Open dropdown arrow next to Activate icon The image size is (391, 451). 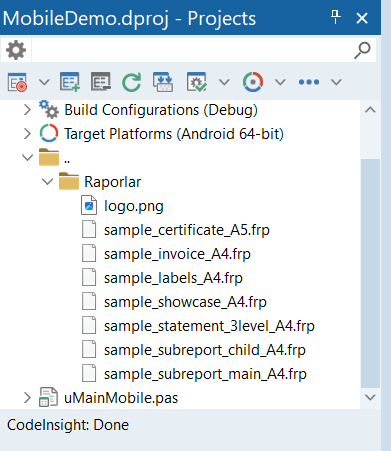[x=44, y=82]
